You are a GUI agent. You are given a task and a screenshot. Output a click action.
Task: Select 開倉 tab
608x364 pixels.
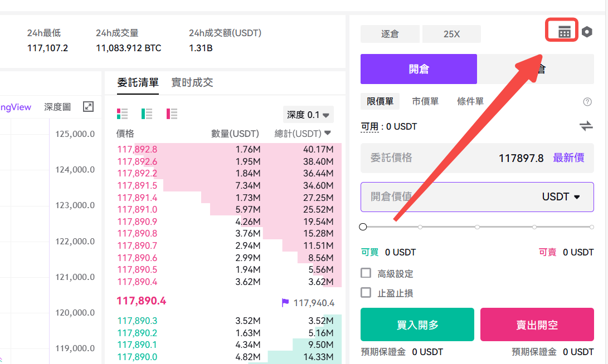[419, 69]
